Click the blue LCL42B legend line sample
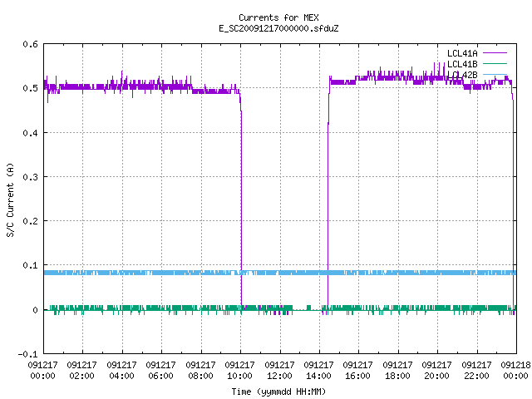532x399 pixels. [495, 74]
